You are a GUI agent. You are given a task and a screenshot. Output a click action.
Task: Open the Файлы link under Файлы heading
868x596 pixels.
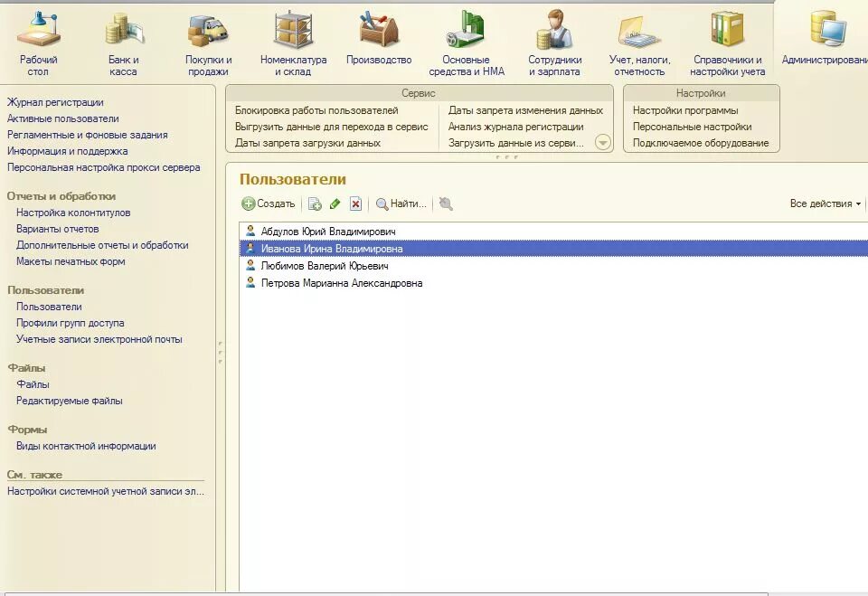tap(33, 384)
